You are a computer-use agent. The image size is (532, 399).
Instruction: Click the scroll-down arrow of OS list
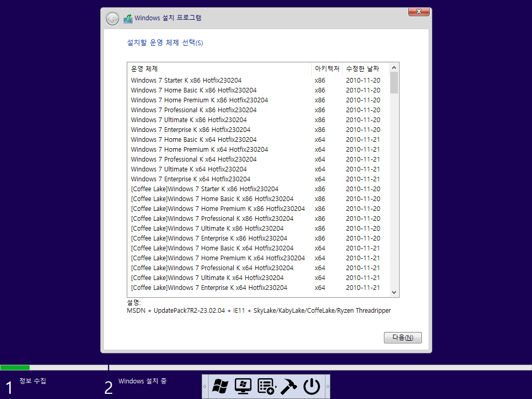coord(394,292)
